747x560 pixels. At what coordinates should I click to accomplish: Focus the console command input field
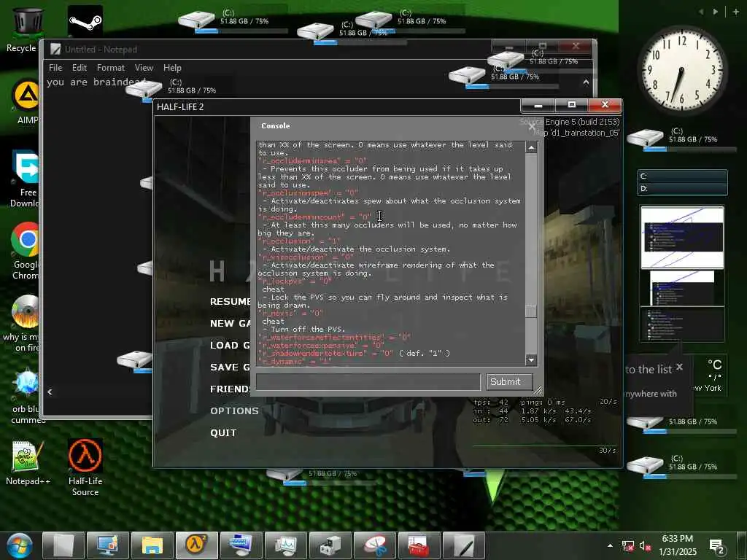368,381
